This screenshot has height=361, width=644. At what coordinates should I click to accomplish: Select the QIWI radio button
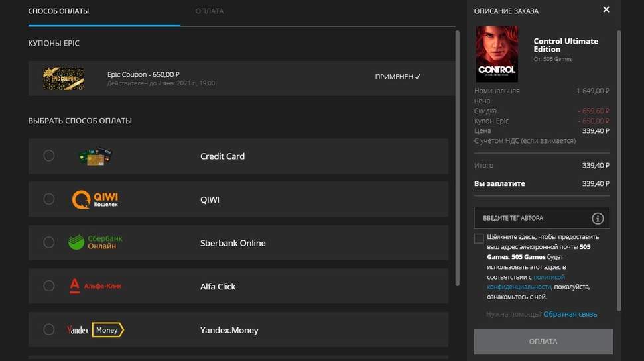[49, 199]
